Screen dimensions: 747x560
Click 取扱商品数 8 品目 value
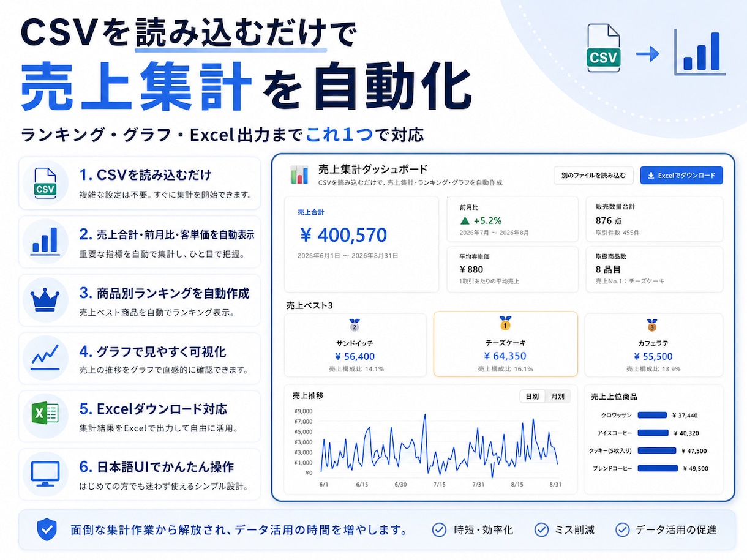608,269
